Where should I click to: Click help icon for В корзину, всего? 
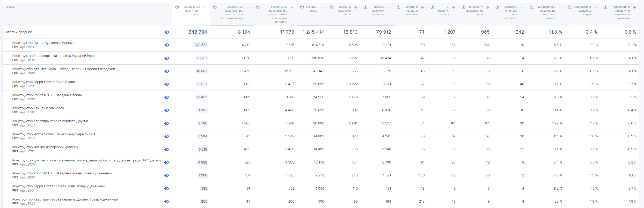click(x=432, y=7)
